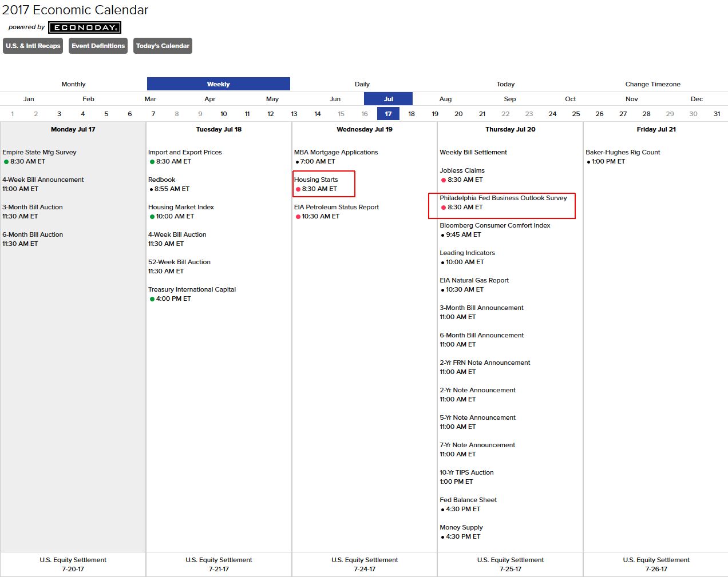Open EIA Natural Gas Report event
728x577 pixels.
(x=474, y=280)
